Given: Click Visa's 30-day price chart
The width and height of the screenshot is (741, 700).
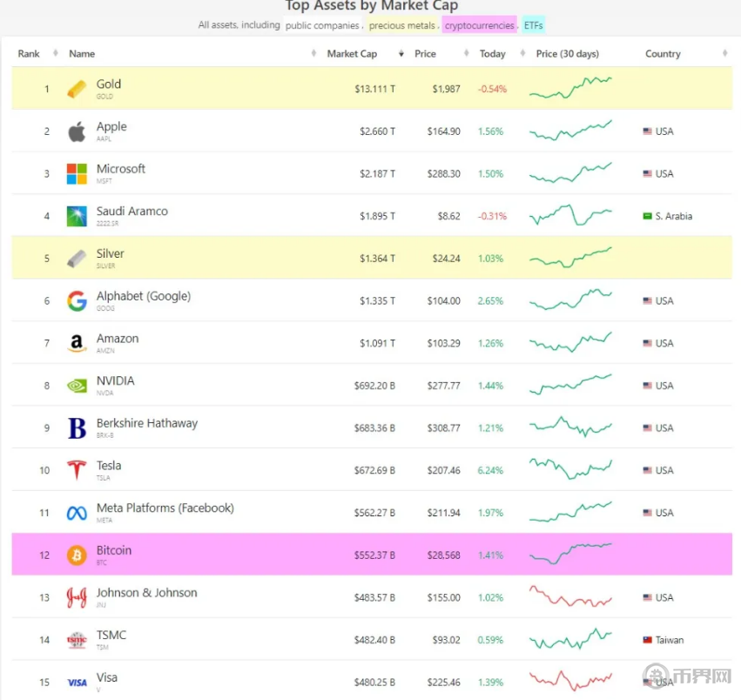Looking at the screenshot, I should (x=570, y=681).
